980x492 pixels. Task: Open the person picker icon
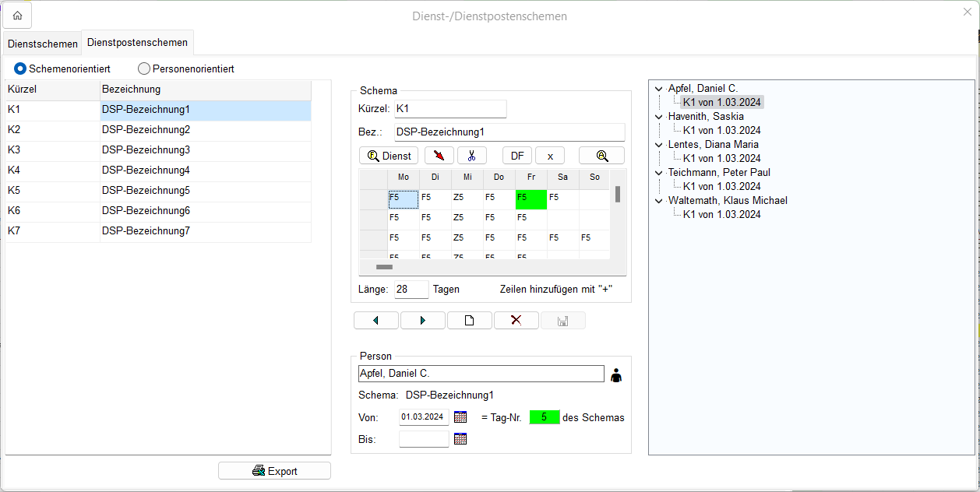[616, 375]
